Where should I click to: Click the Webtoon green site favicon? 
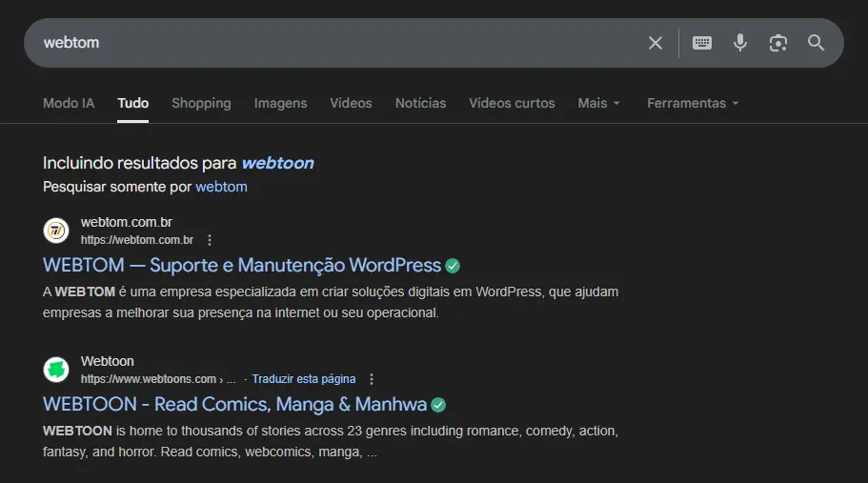(56, 370)
